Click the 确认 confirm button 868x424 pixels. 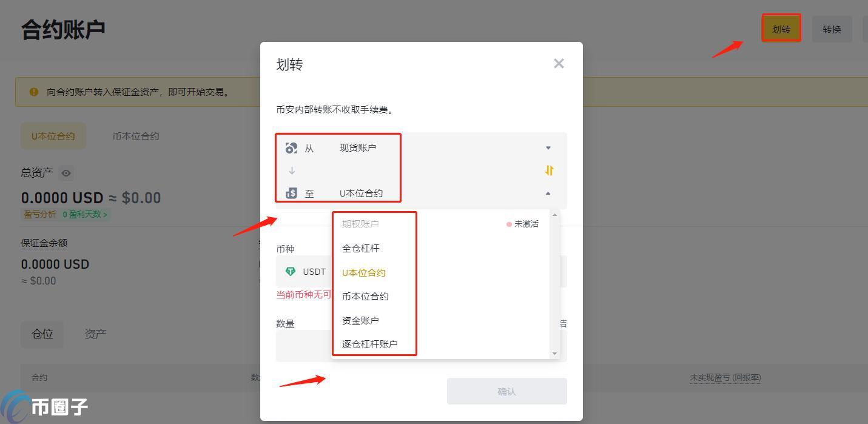click(507, 391)
